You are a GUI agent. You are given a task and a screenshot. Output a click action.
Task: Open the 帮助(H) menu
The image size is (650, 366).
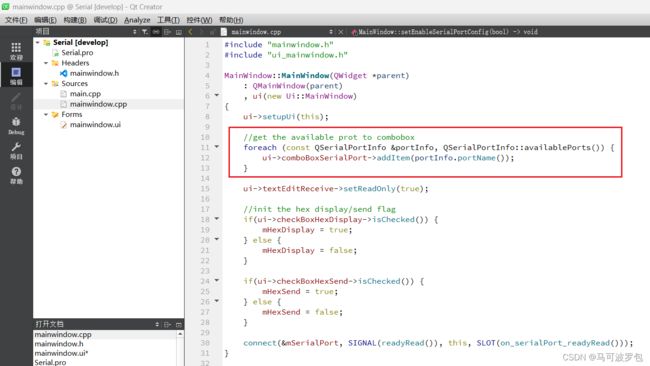[231, 20]
